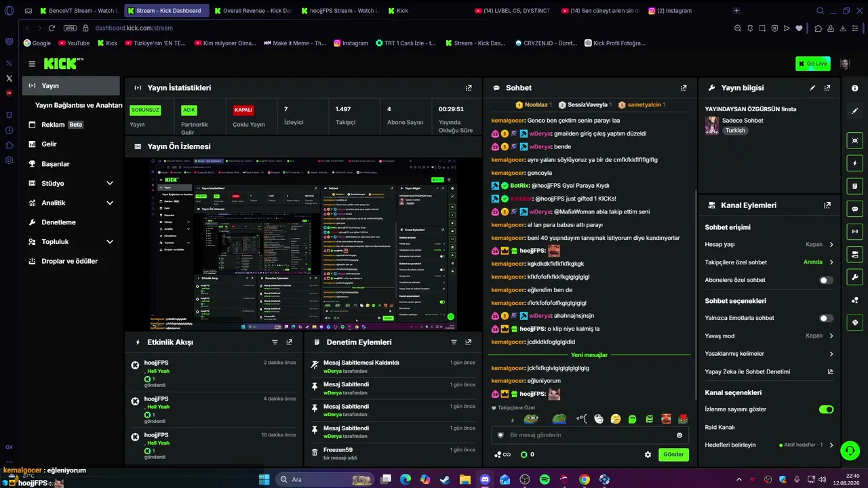
Task: Open the Instagram bookmark
Action: click(x=351, y=43)
